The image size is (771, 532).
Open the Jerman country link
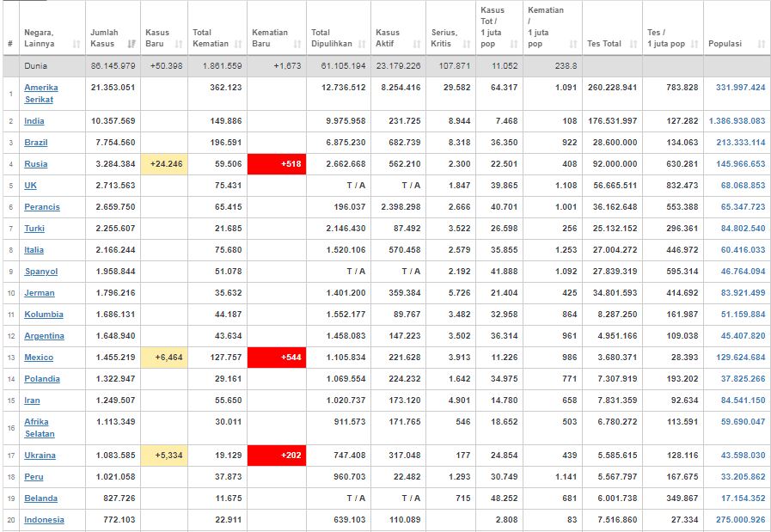(40, 293)
